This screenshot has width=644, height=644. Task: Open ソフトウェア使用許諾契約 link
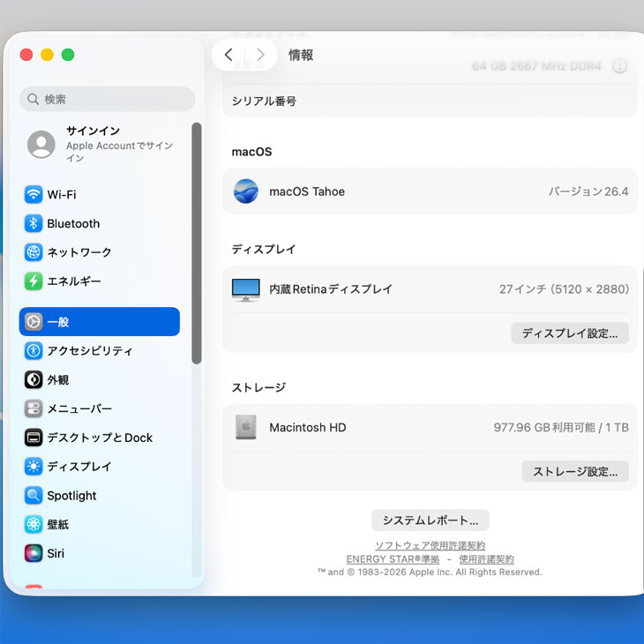pos(430,546)
